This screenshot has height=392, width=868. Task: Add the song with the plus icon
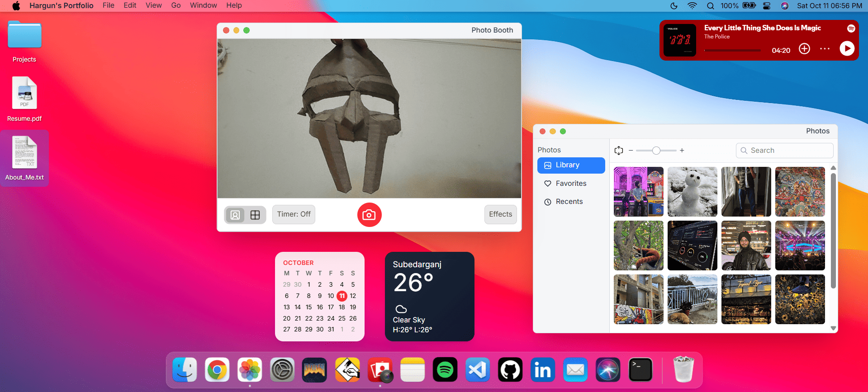(x=804, y=48)
